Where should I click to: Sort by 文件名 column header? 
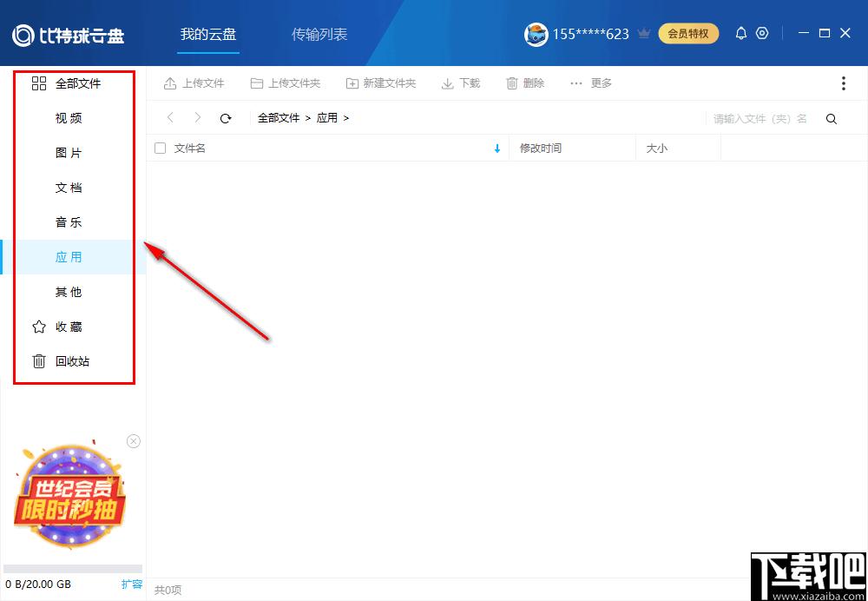click(190, 148)
